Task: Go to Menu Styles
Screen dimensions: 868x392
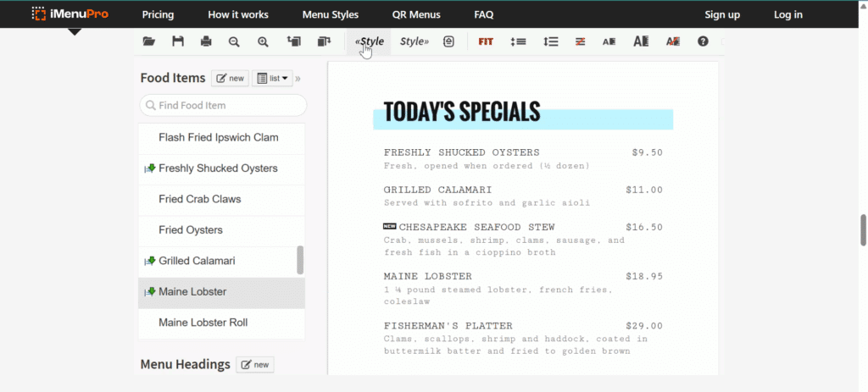Action: point(330,15)
